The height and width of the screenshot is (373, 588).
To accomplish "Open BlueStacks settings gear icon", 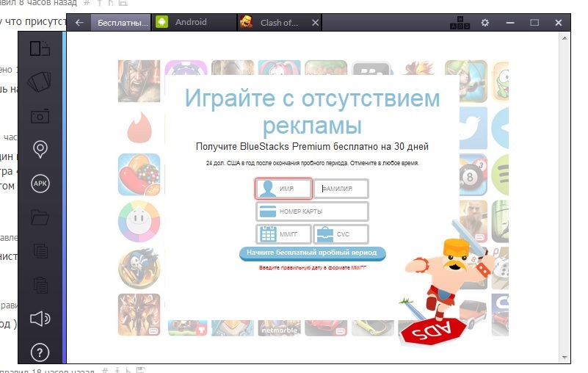I will (x=484, y=23).
